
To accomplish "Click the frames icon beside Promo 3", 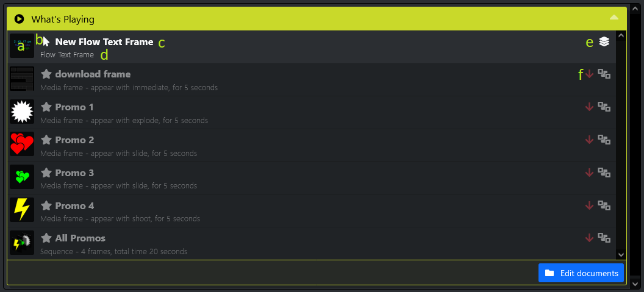I will [x=604, y=173].
